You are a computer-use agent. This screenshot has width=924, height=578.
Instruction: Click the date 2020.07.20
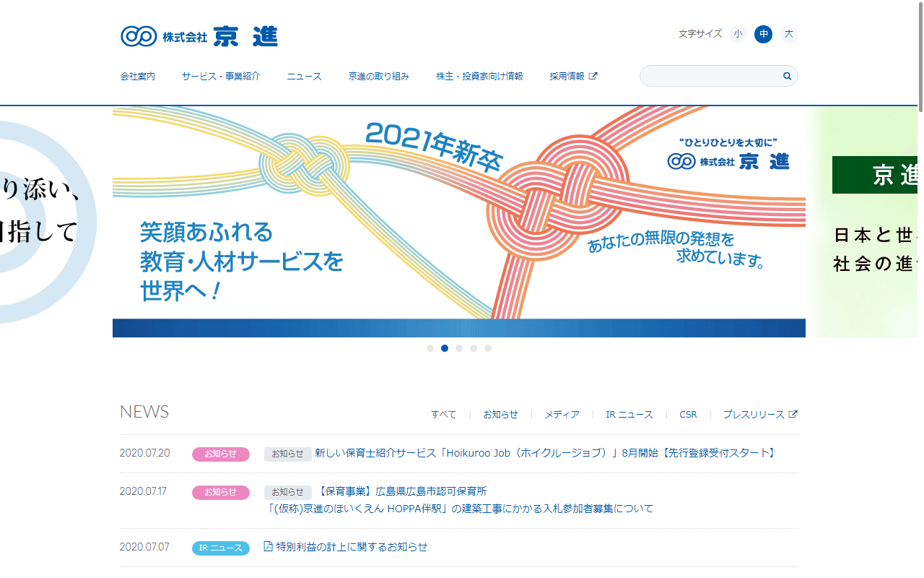145,453
